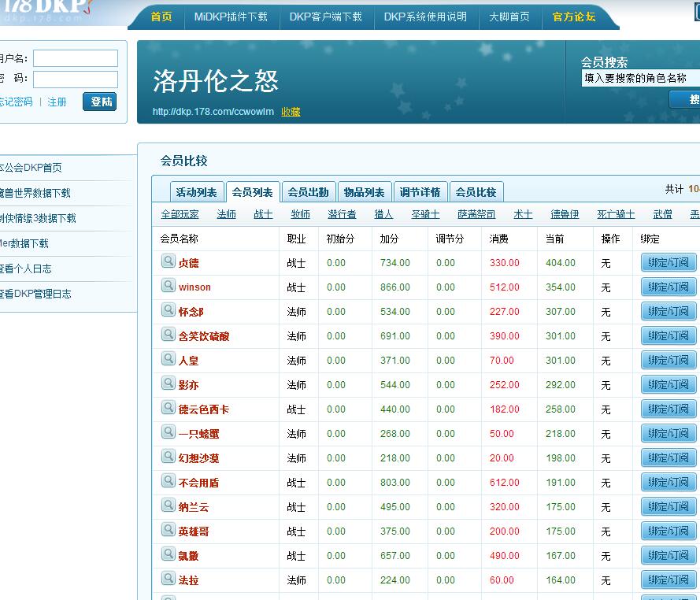Image resolution: width=700 pixels, height=600 pixels.
Task: Click magnifier icon beside 法拉
Action: click(x=168, y=579)
